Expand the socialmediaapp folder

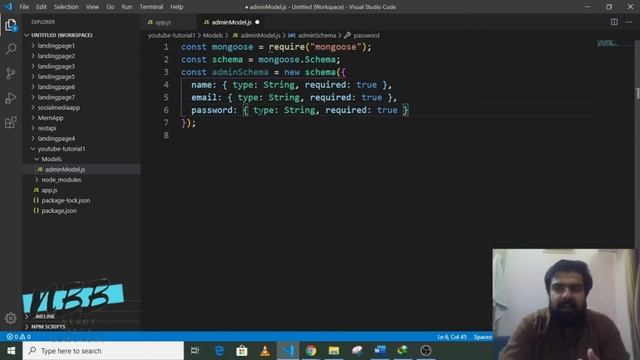point(59,107)
